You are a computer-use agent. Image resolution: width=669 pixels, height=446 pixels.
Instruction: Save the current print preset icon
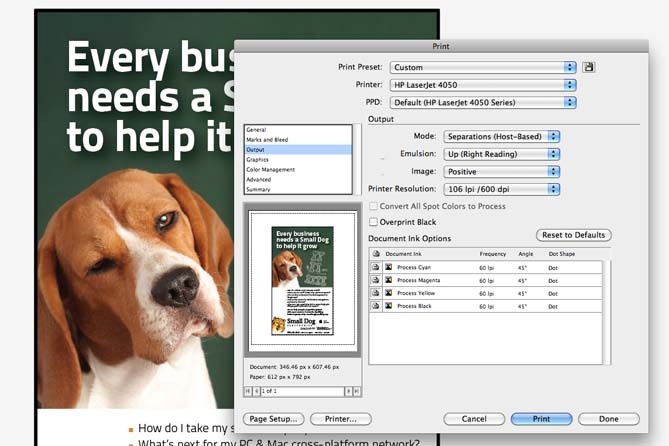point(589,67)
